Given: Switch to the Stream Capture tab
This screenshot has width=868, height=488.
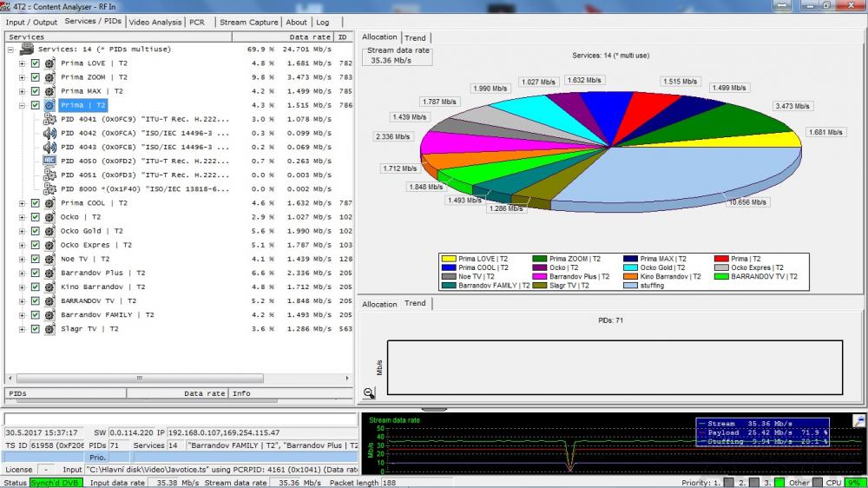Looking at the screenshot, I should (x=248, y=23).
